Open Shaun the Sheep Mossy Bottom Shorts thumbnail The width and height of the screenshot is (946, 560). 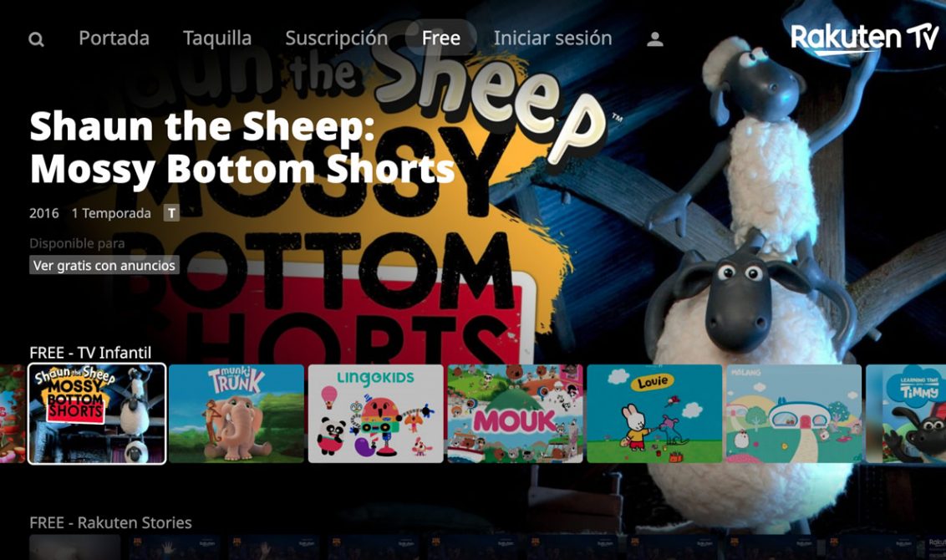coord(97,414)
